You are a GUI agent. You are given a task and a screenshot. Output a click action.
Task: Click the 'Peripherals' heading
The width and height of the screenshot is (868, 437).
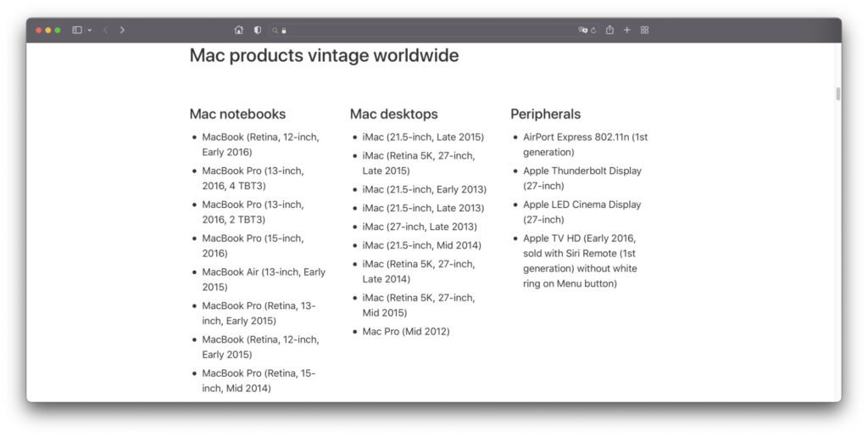click(545, 114)
